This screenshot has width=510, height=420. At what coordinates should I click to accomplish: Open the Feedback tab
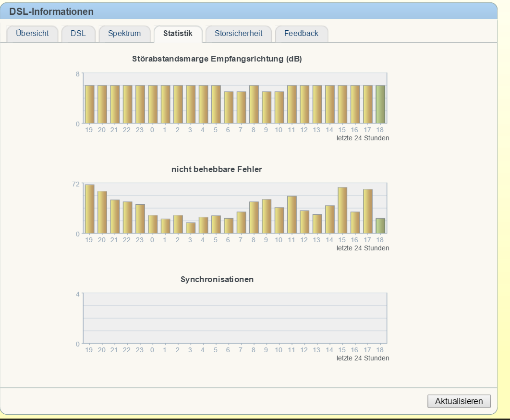tap(301, 34)
